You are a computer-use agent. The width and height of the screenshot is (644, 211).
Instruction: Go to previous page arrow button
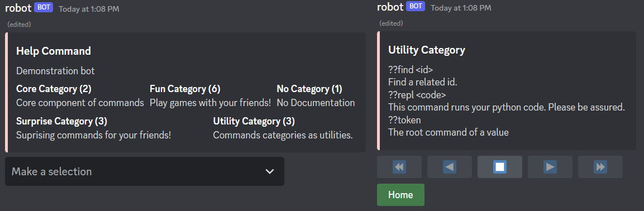[x=450, y=167]
